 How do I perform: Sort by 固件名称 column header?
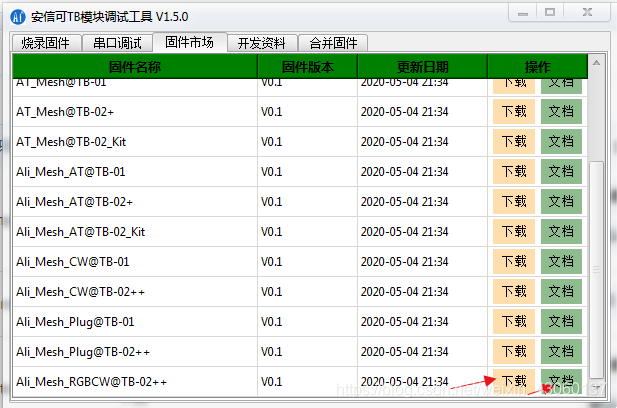135,66
